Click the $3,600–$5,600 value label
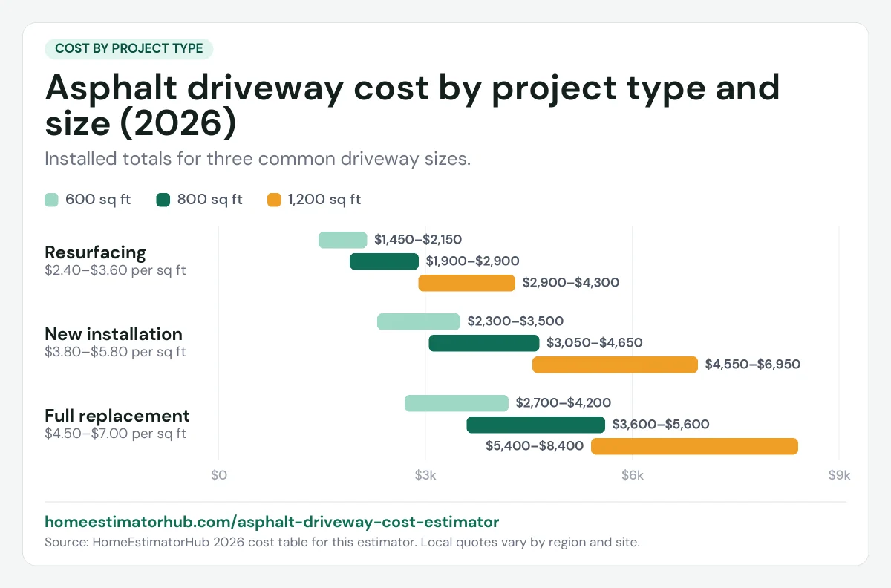 coord(661,425)
